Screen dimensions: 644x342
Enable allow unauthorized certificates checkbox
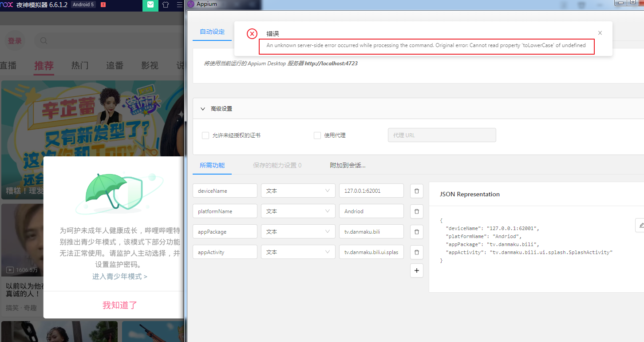tap(205, 135)
